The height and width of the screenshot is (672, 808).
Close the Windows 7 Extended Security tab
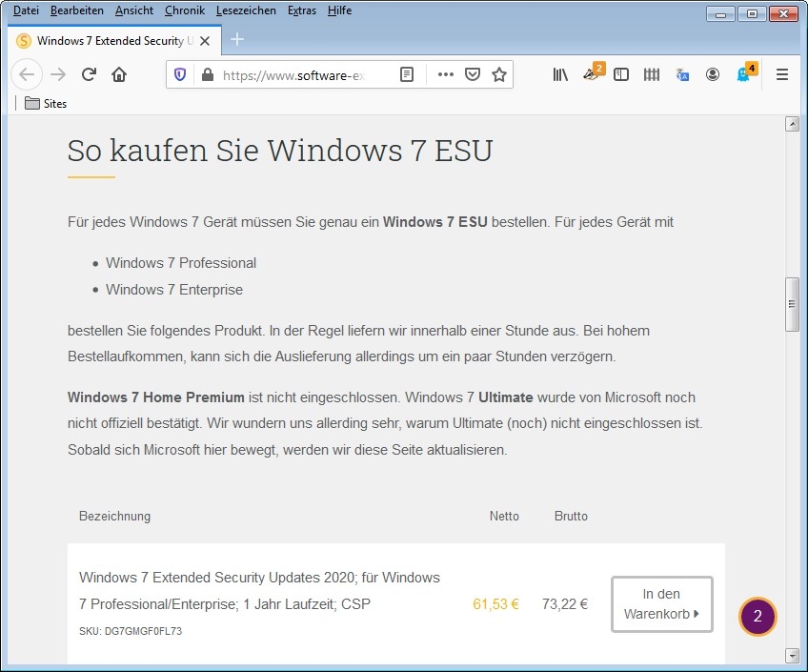click(205, 41)
